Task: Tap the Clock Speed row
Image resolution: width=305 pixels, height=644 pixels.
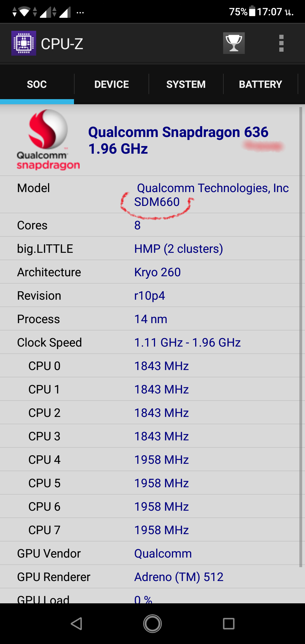Action: click(150, 342)
